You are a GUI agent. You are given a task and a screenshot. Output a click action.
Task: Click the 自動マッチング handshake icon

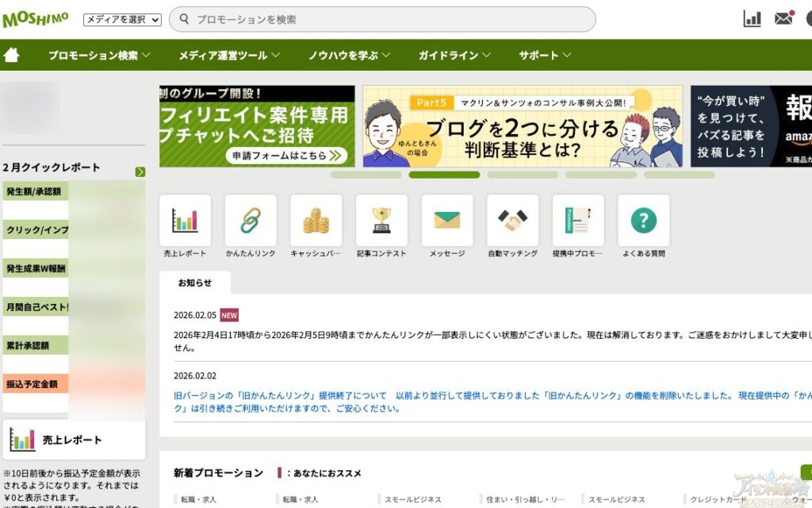[x=512, y=221]
